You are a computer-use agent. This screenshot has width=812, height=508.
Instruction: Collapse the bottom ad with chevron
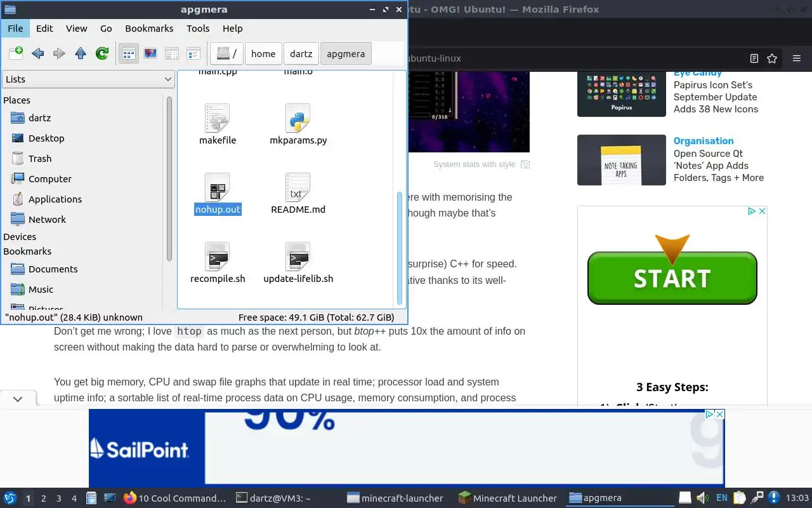point(18,399)
